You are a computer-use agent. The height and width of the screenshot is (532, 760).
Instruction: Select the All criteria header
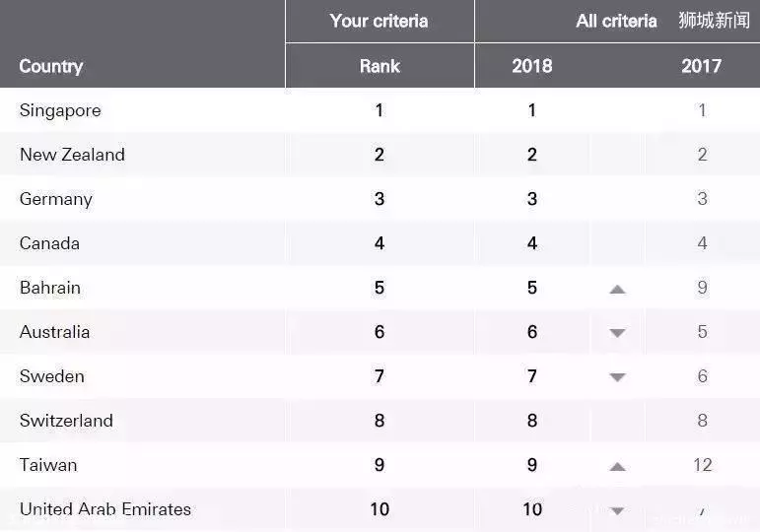[x=616, y=21]
